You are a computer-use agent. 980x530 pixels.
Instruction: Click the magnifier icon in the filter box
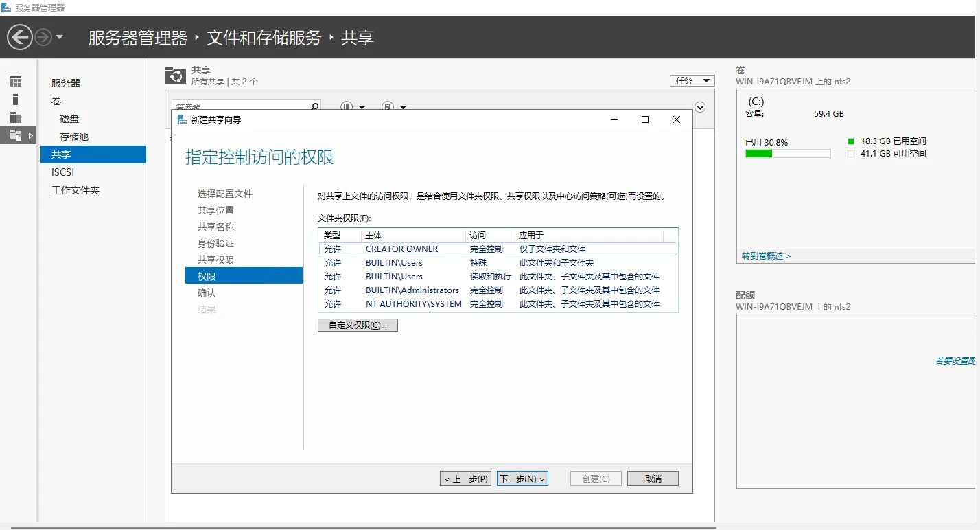(315, 106)
